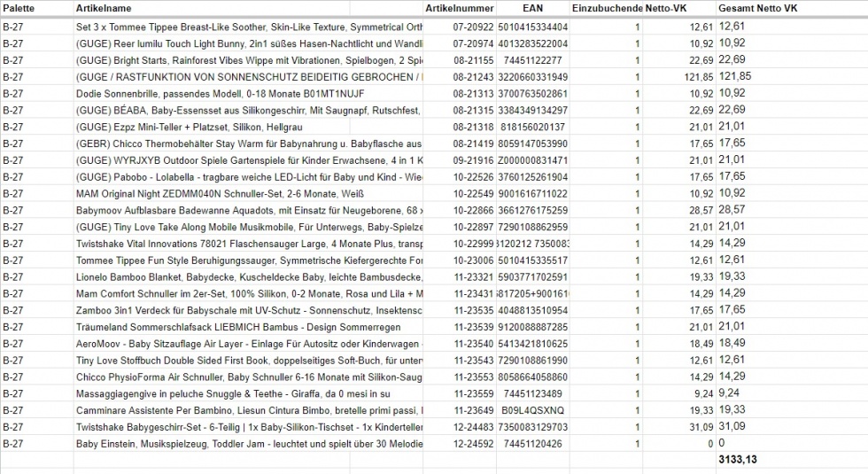Select the EAN column header
This screenshot has width=868, height=474.
pos(532,8)
